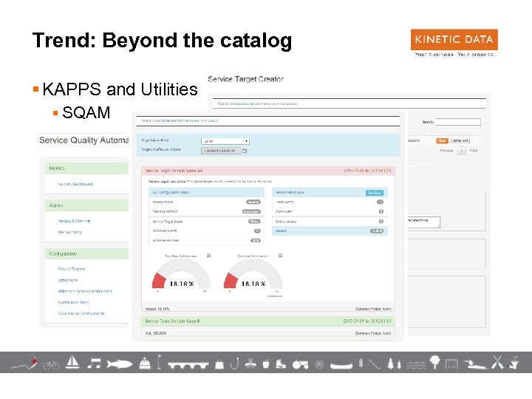532x399 pixels.
Task: Open the Raw Data Achievement chart menu icon
Action: 208,256
